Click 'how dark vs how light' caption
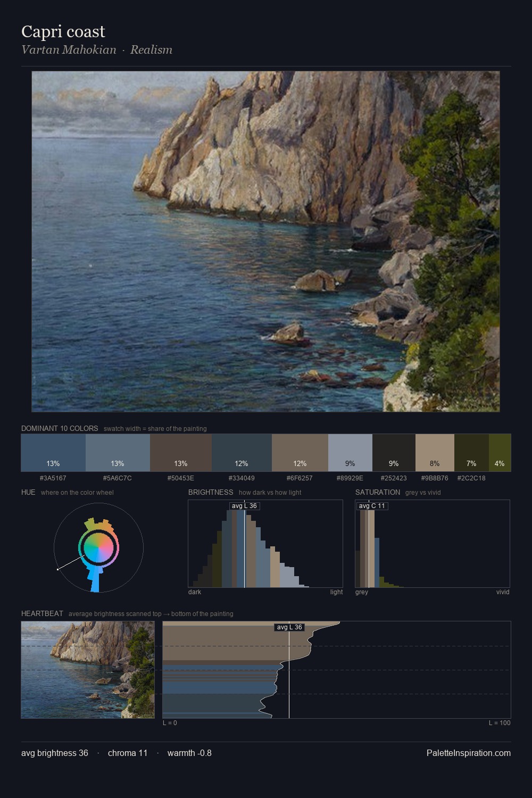The width and height of the screenshot is (532, 798). 270,493
